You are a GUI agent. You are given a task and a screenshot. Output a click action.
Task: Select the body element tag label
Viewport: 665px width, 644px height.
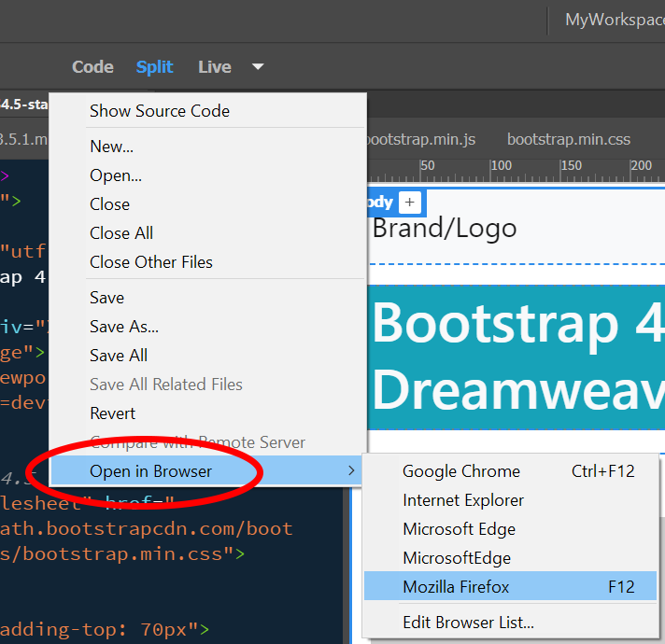coord(380,203)
